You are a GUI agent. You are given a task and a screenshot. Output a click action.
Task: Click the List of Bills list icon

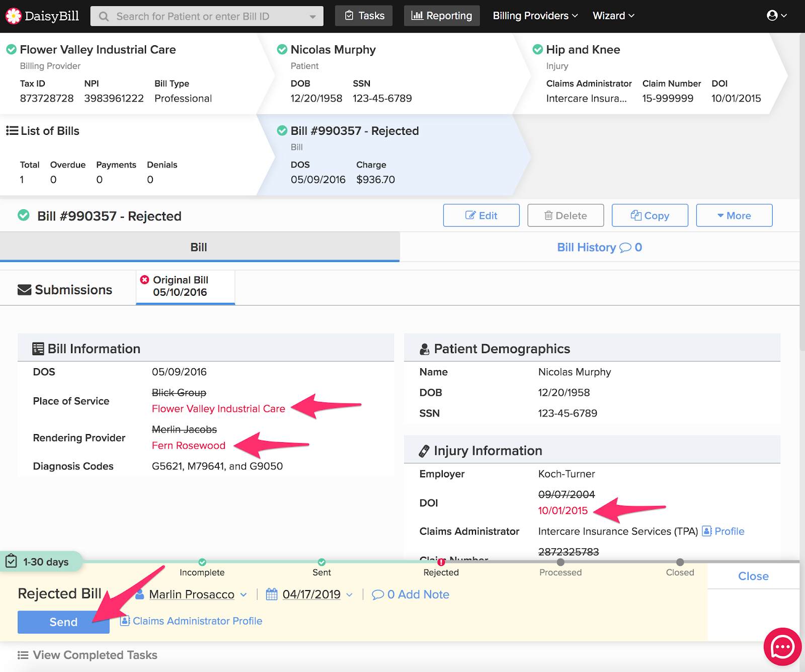point(12,131)
